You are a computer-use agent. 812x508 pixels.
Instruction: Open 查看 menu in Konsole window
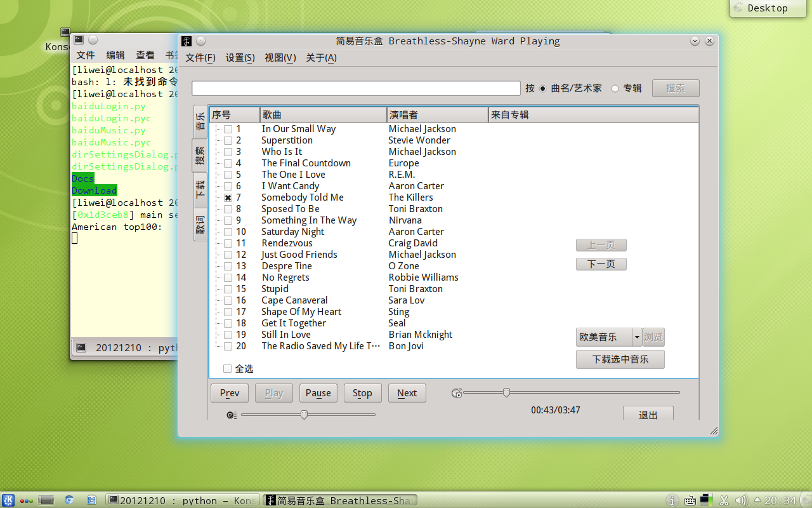145,55
